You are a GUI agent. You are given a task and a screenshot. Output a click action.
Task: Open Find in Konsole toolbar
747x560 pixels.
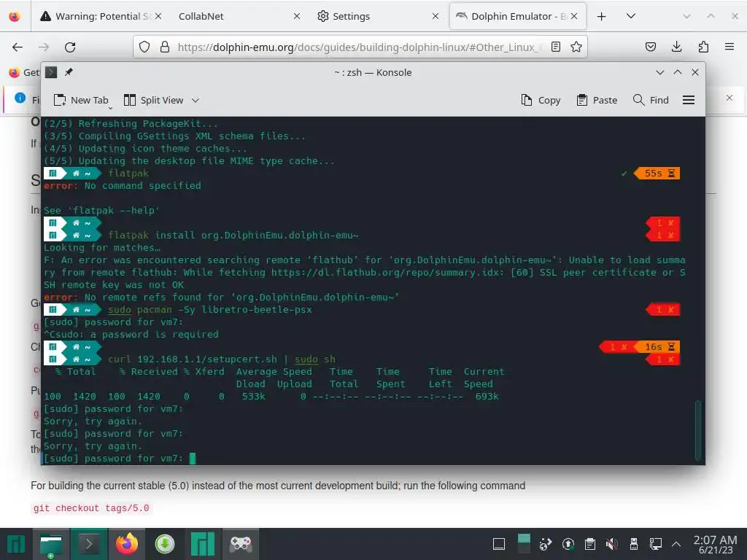coord(651,100)
